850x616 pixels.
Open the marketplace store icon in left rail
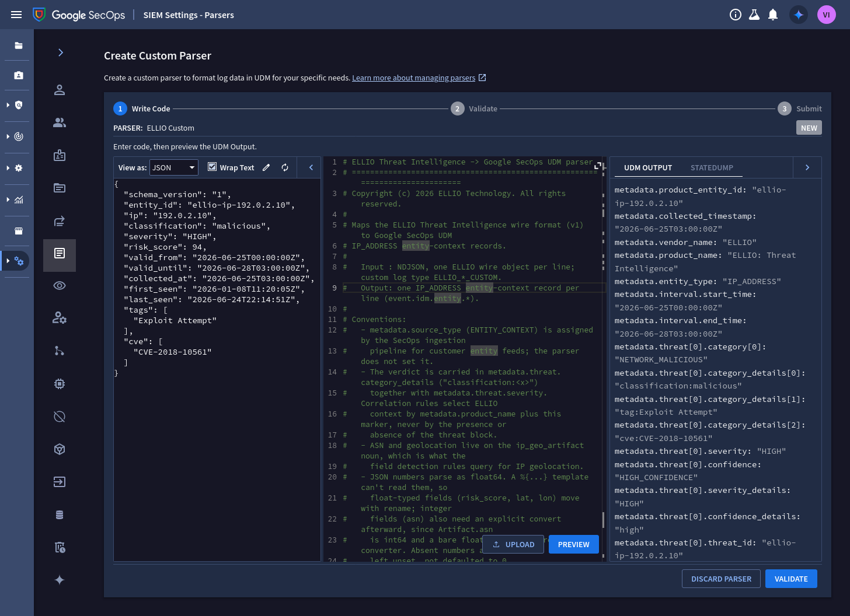coord(19,230)
